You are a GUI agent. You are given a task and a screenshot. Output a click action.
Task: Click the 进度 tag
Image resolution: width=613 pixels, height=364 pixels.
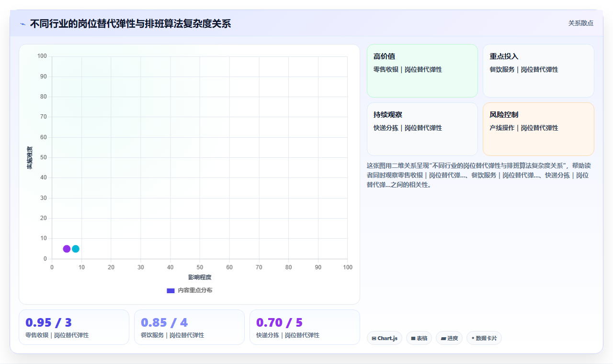click(449, 338)
